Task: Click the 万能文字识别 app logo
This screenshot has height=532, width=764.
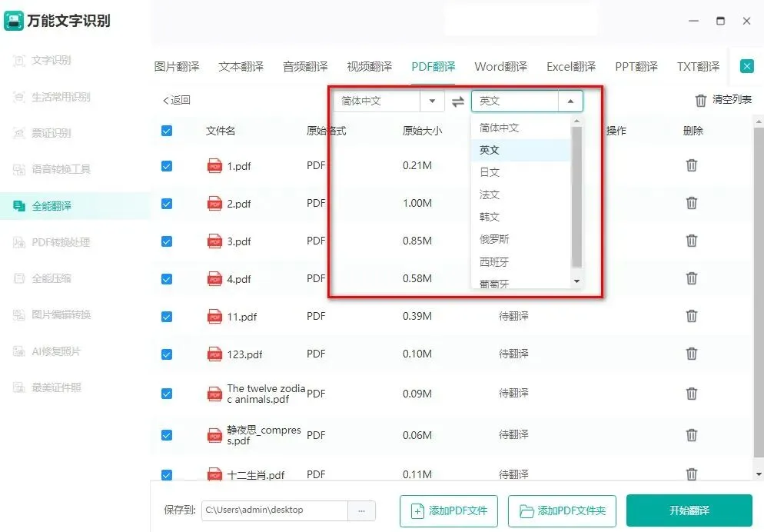Action: (x=14, y=21)
